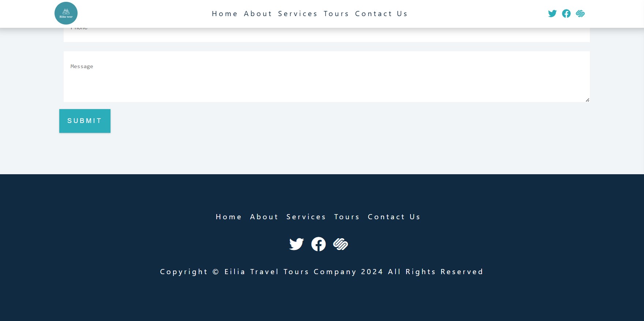Image resolution: width=644 pixels, height=321 pixels.
Task: Open the Twitter icon in the header
Action: click(552, 14)
